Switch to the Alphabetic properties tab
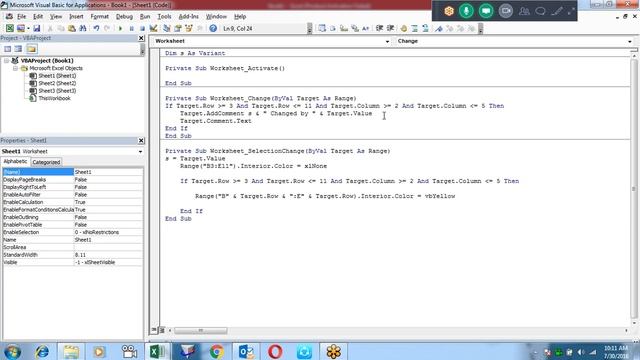 coord(15,162)
